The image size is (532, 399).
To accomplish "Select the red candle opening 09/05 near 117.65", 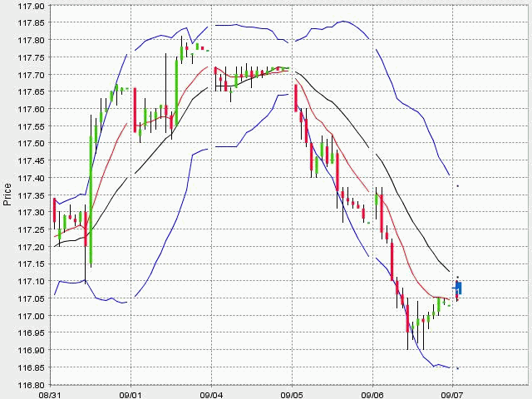I will [296, 98].
